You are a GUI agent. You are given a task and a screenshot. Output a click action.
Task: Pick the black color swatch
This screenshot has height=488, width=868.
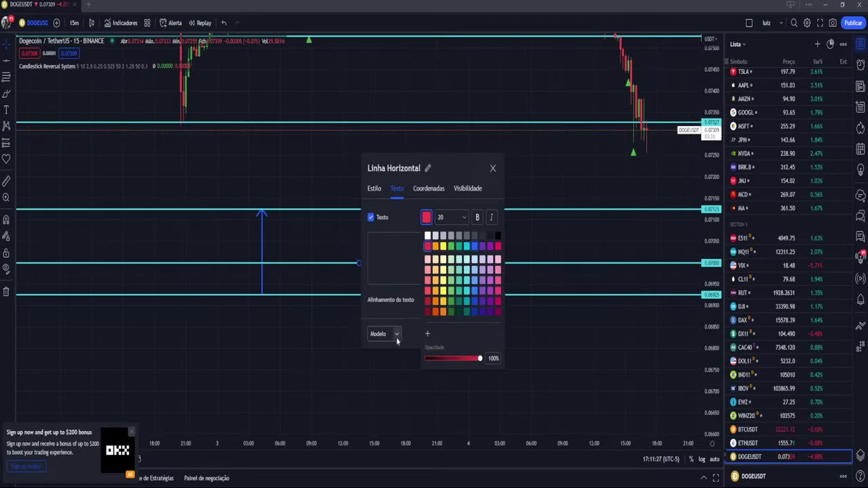pyautogui.click(x=498, y=236)
